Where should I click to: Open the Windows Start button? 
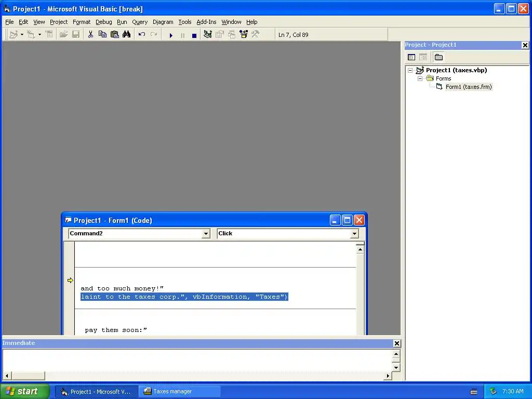point(25,391)
